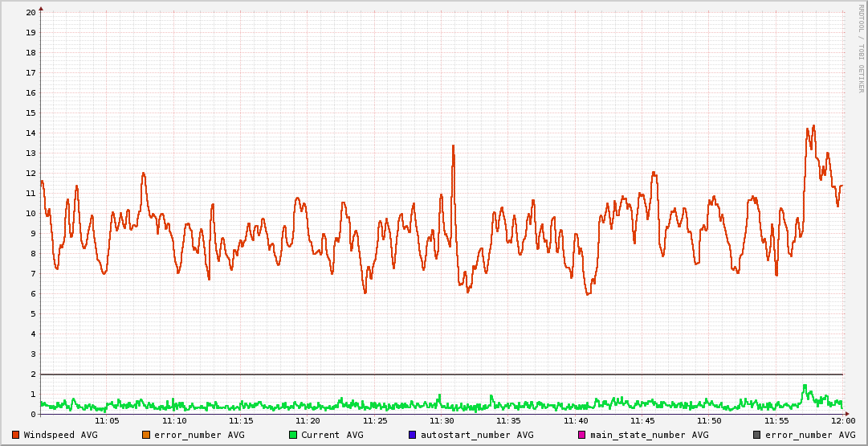The height and width of the screenshot is (446, 868).
Task: Select the main_state_number AVG legend label
Action: 649,435
